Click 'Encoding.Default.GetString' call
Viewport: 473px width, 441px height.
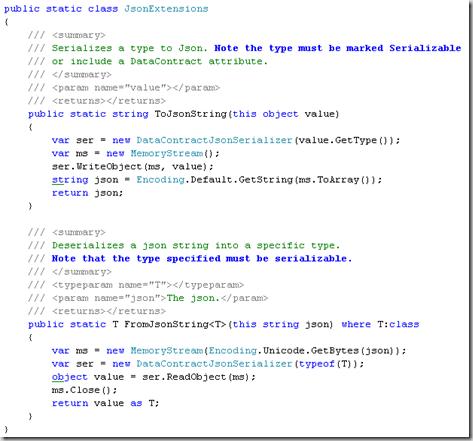[x=214, y=180]
